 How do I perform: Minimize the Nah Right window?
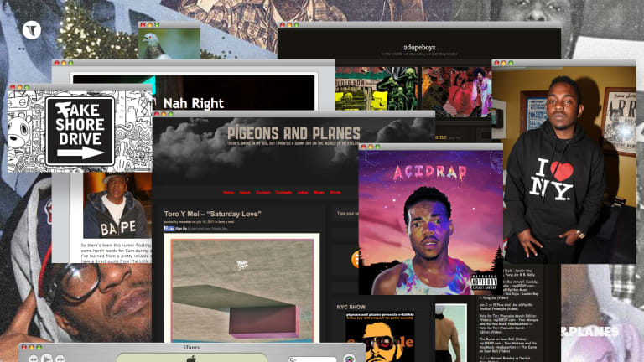pos(64,63)
